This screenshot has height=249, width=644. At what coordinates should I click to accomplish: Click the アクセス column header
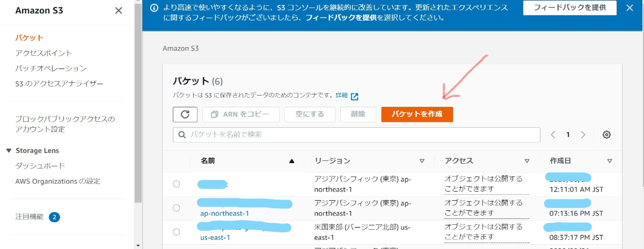tap(459, 161)
